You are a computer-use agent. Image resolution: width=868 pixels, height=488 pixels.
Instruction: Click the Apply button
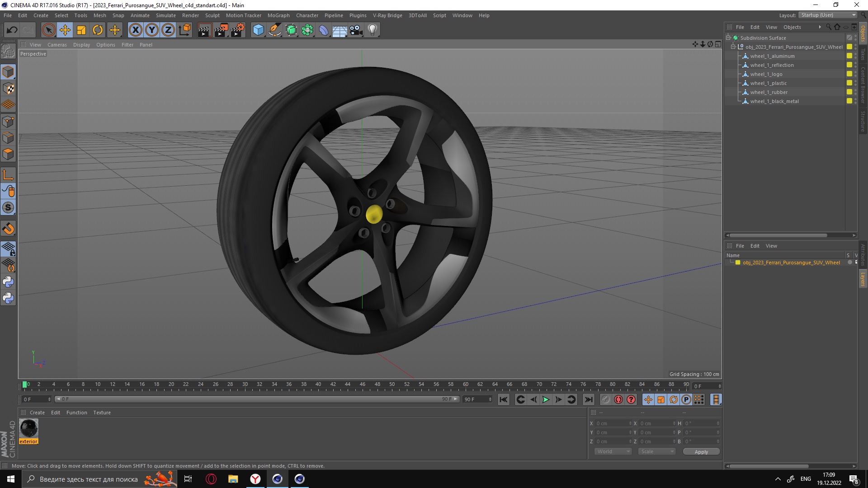[x=701, y=452]
